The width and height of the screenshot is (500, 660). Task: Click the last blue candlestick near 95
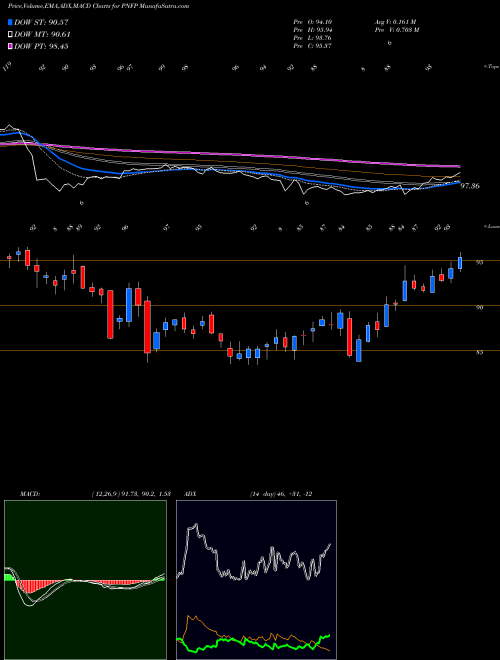click(x=460, y=263)
